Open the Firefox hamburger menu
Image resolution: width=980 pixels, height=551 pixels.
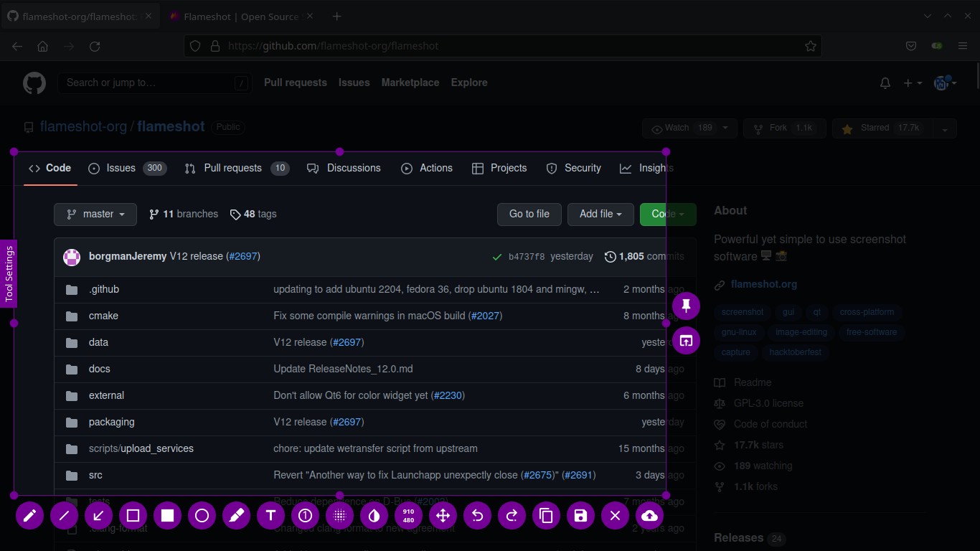[x=963, y=46]
